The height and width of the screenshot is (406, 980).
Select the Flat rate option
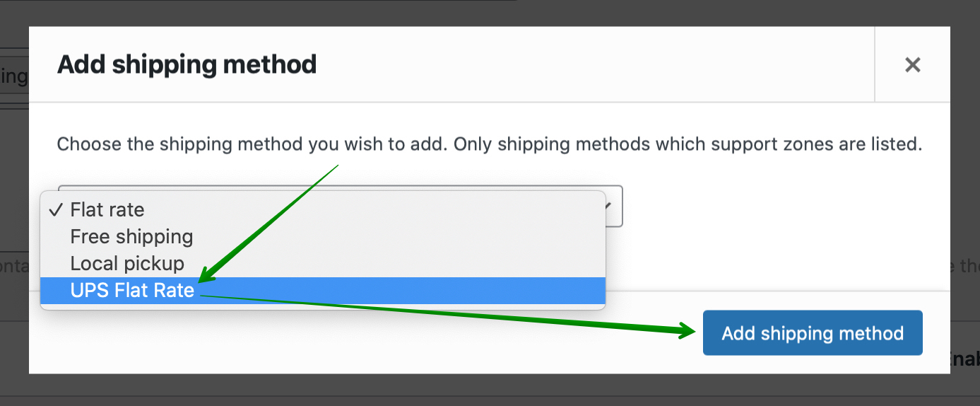pos(107,209)
